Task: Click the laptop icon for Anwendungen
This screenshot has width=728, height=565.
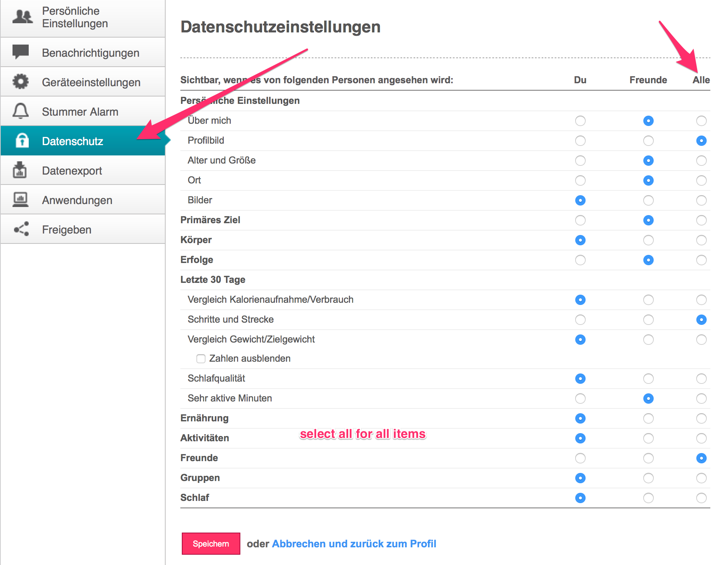Action: pyautogui.click(x=21, y=199)
